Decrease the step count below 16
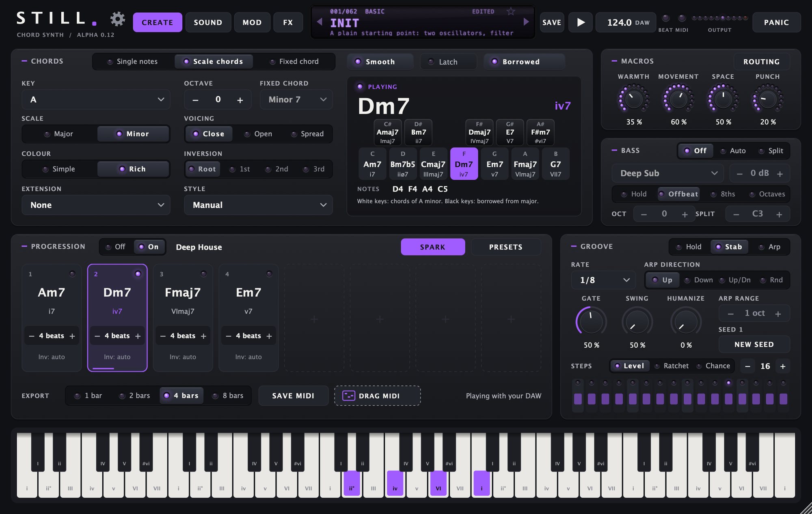The width and height of the screenshot is (812, 514). tap(747, 366)
